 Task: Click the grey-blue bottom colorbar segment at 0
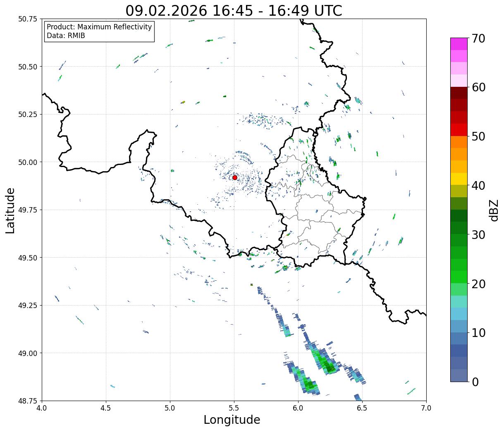coord(459,375)
